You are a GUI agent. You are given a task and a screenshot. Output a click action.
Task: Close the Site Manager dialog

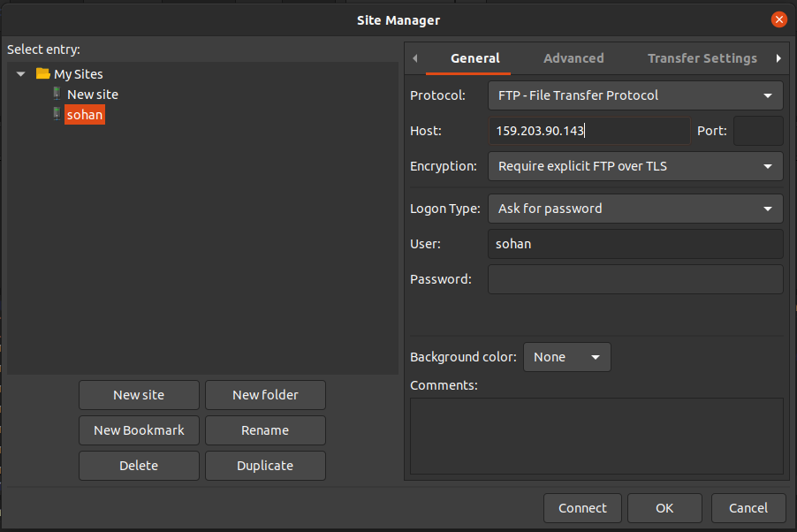coord(778,19)
